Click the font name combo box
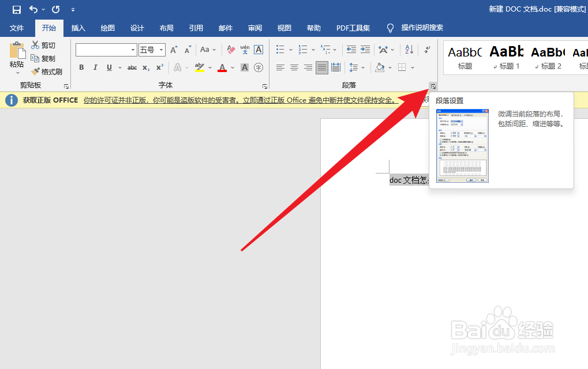 106,50
